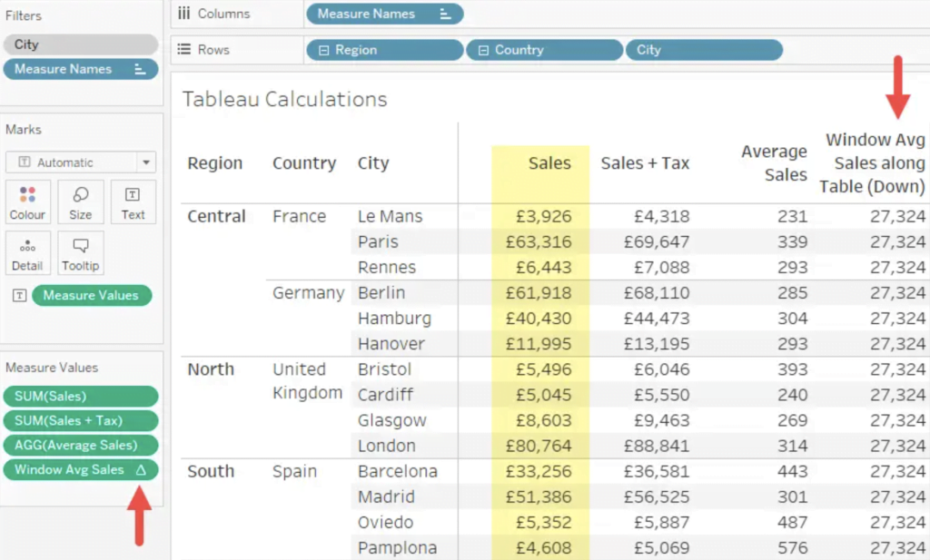Select the Hanover city label
Image resolution: width=930 pixels, height=560 pixels.
pos(391,344)
